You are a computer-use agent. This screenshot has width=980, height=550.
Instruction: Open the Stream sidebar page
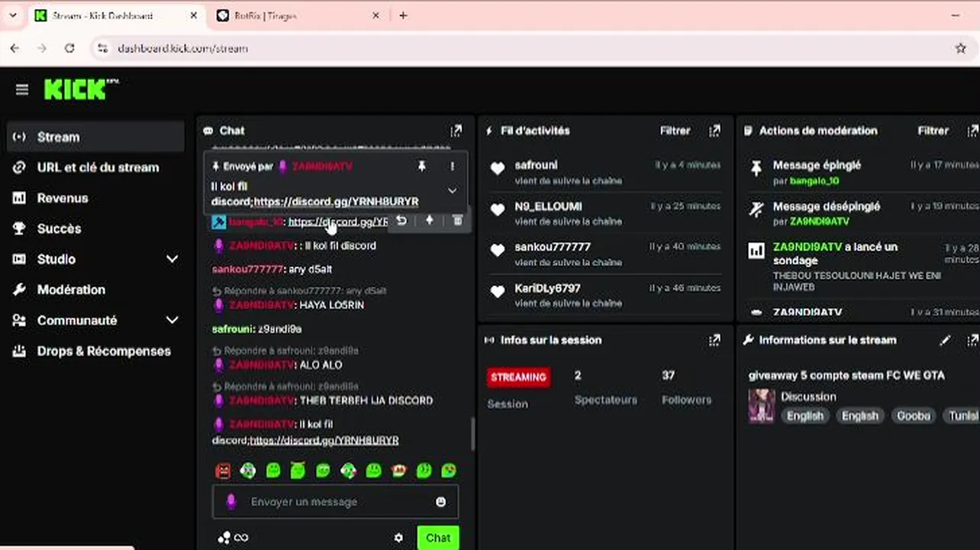pyautogui.click(x=96, y=137)
